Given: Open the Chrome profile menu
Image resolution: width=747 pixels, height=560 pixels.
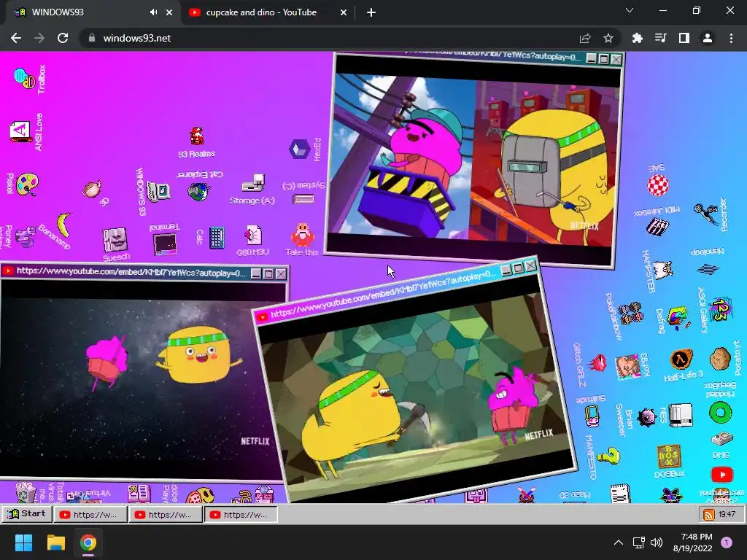Looking at the screenshot, I should tap(708, 38).
